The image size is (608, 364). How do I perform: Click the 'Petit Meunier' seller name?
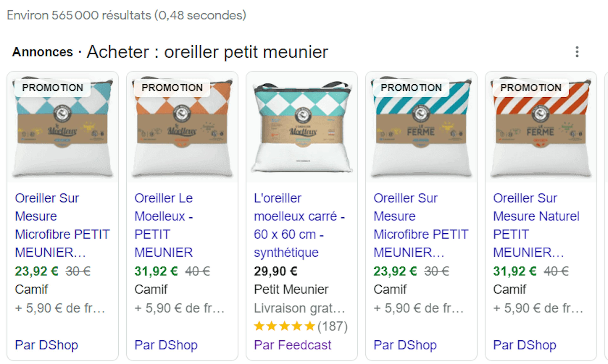pos(291,289)
